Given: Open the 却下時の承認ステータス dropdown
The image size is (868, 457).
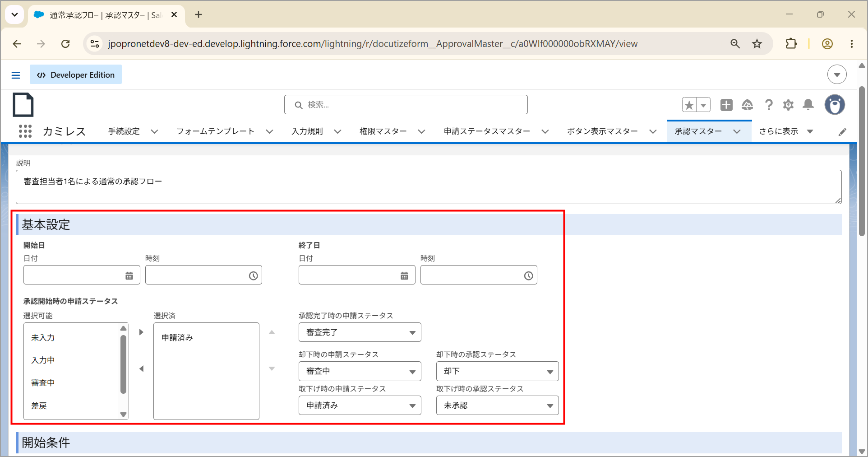Looking at the screenshot, I should 497,371.
